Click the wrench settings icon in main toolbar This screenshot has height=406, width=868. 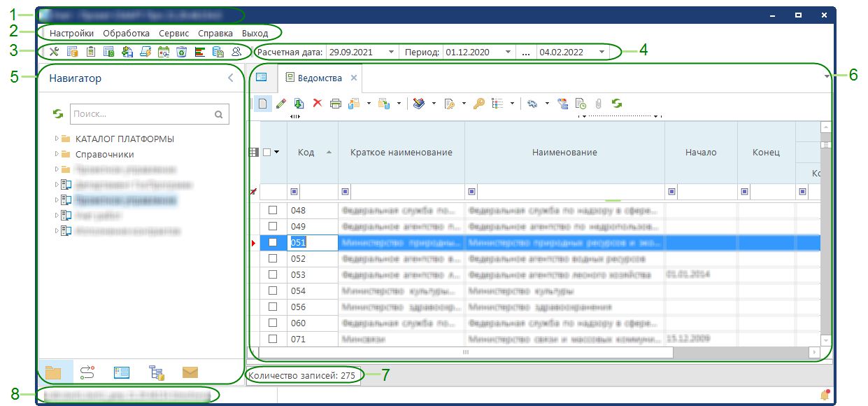coord(54,52)
